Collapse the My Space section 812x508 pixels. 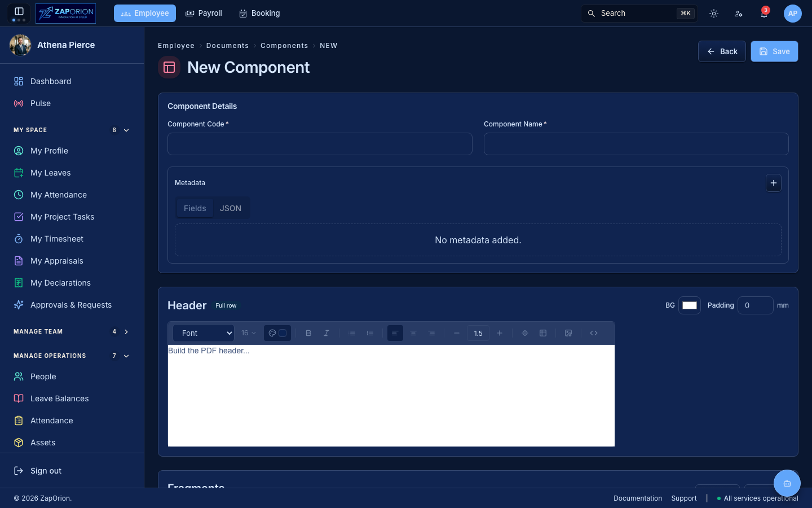126,130
